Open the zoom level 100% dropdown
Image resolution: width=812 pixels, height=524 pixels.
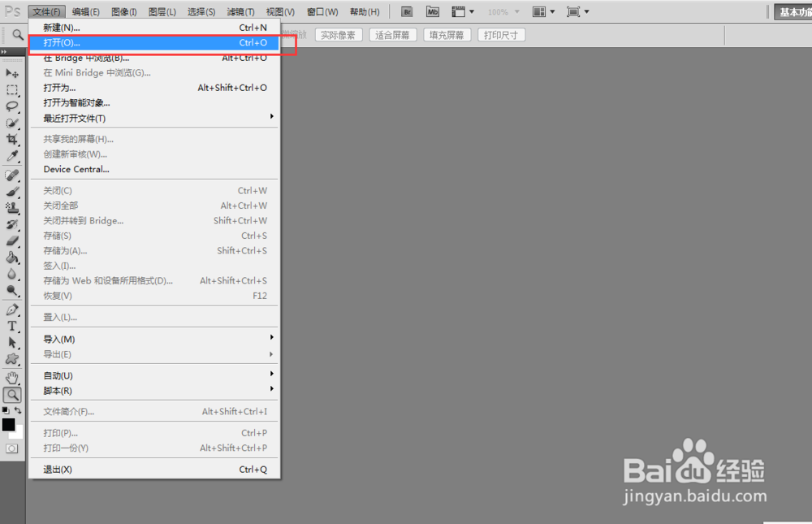click(503, 12)
